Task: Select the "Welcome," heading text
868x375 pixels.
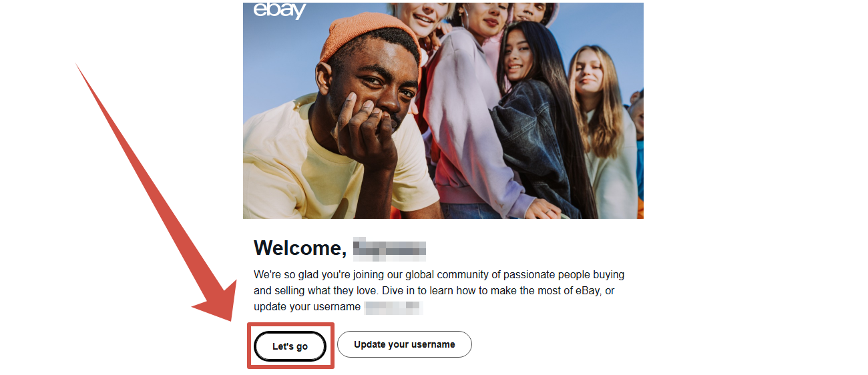Action: point(300,248)
